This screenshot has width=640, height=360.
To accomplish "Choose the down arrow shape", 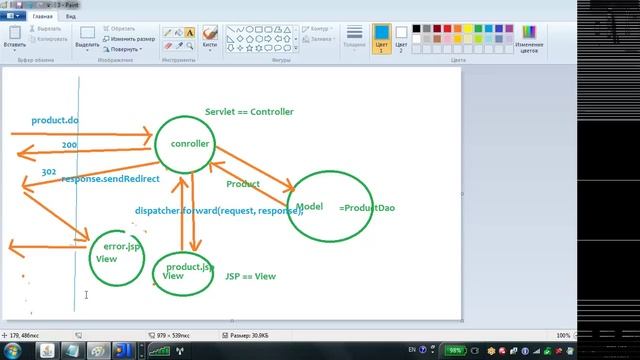I will (x=231, y=48).
